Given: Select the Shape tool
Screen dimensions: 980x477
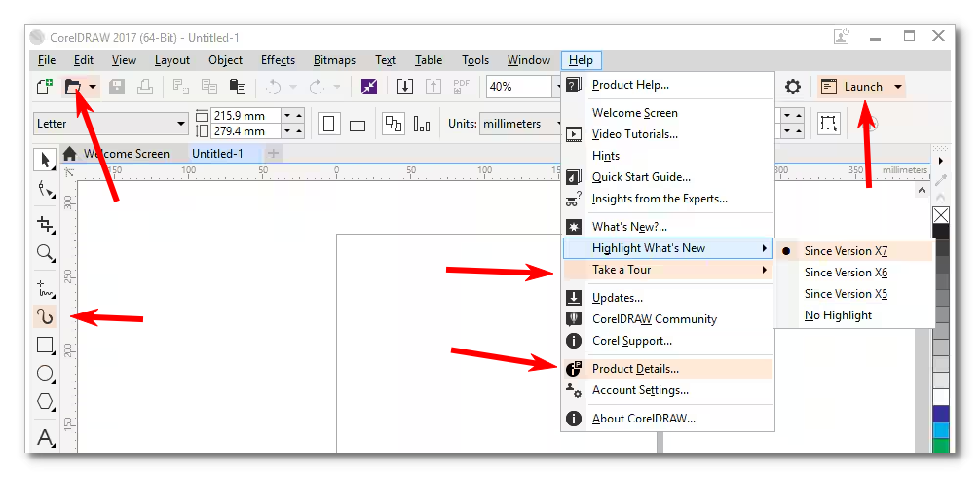Looking at the screenshot, I should [x=45, y=189].
